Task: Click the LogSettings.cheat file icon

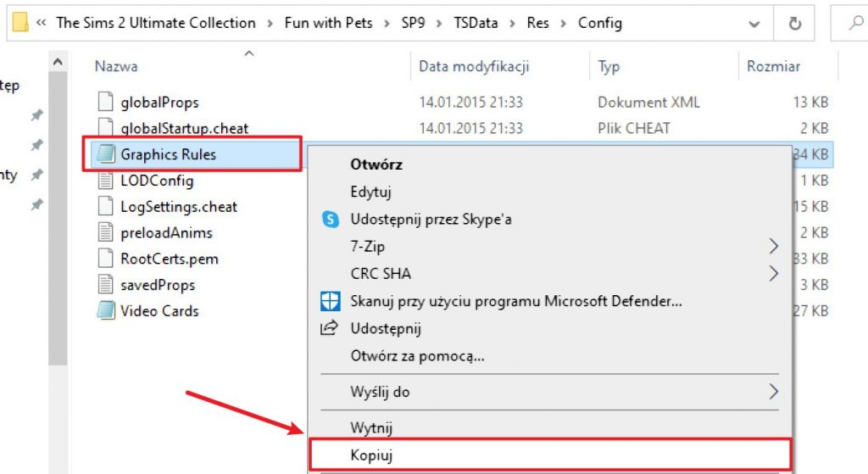Action: click(106, 206)
